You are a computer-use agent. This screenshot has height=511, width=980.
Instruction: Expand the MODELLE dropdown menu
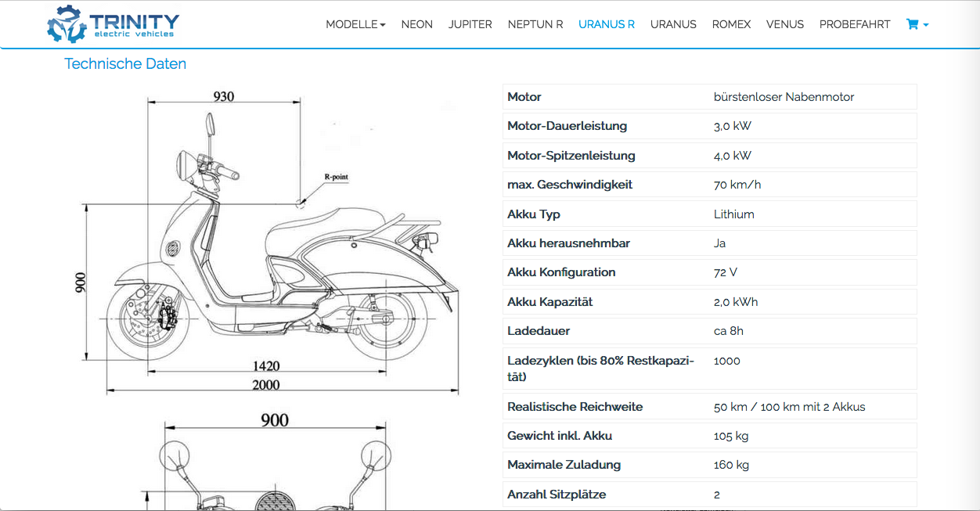click(355, 24)
